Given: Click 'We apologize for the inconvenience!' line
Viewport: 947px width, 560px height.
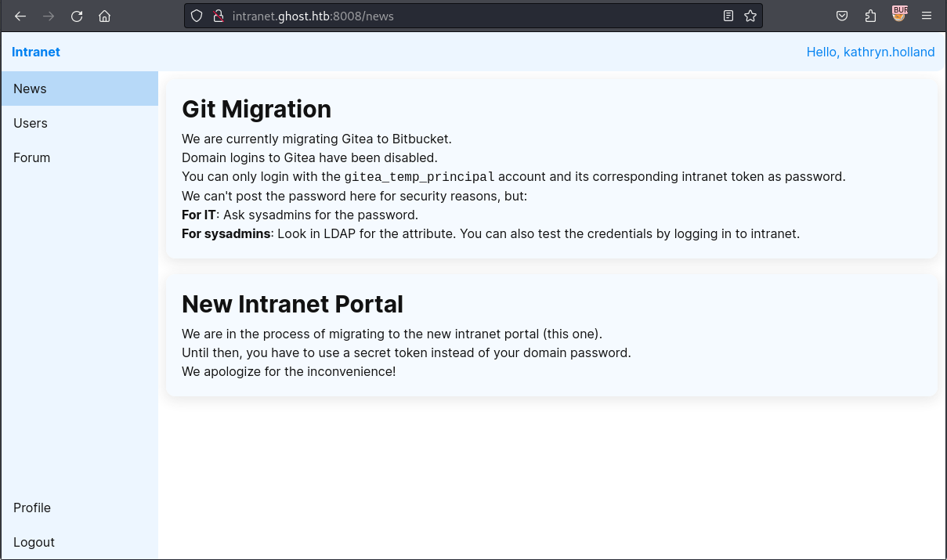Looking at the screenshot, I should tap(289, 371).
